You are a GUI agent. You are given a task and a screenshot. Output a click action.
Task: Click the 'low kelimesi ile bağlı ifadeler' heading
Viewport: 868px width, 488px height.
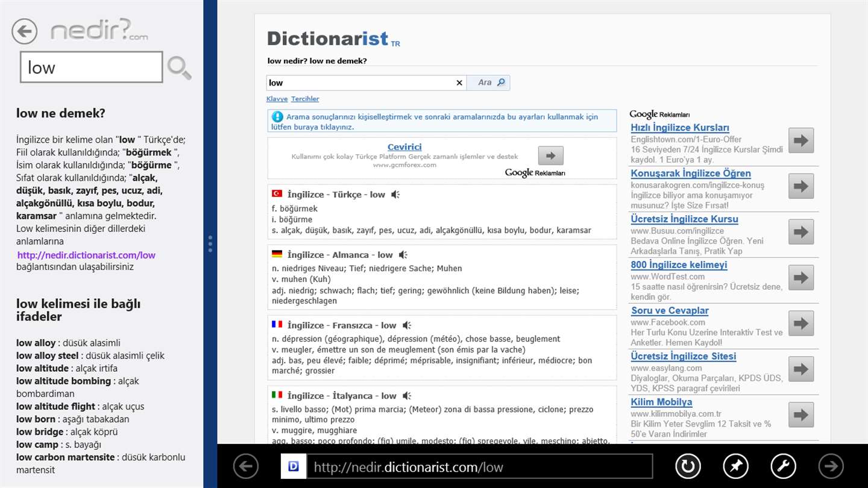78,310
